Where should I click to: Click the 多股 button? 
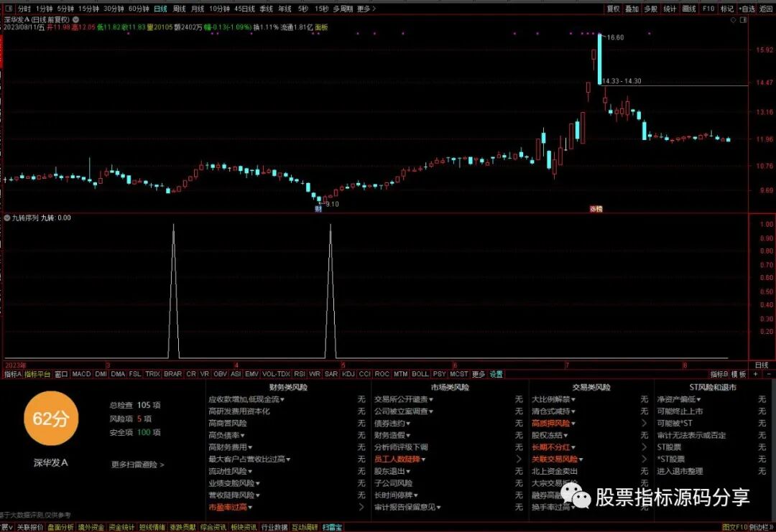click(x=651, y=9)
